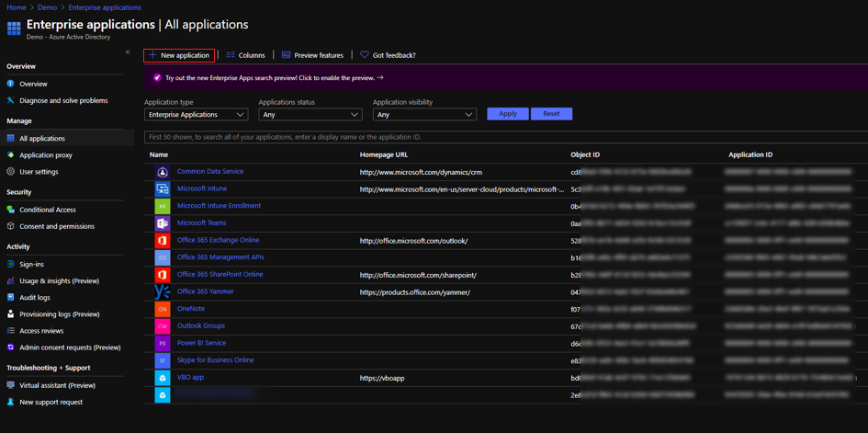Viewport: 868px width, 433px height.
Task: Click the Virtual assistant icon
Action: 10,385
